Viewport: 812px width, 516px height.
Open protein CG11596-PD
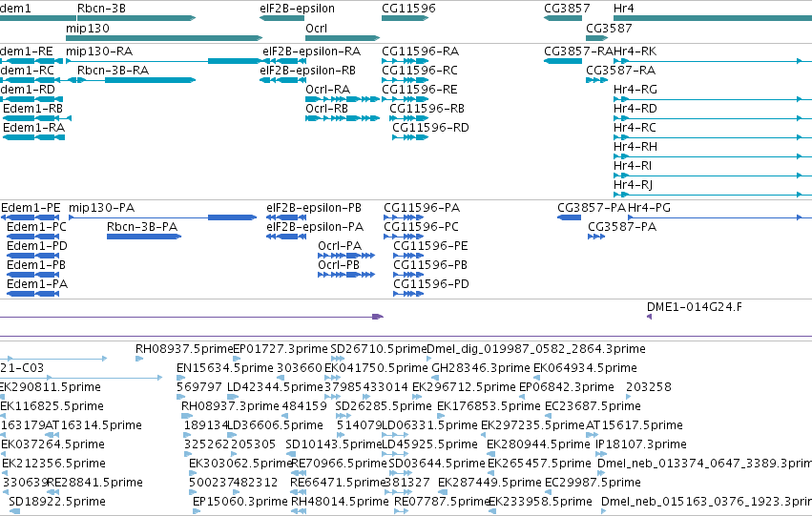tap(431, 284)
